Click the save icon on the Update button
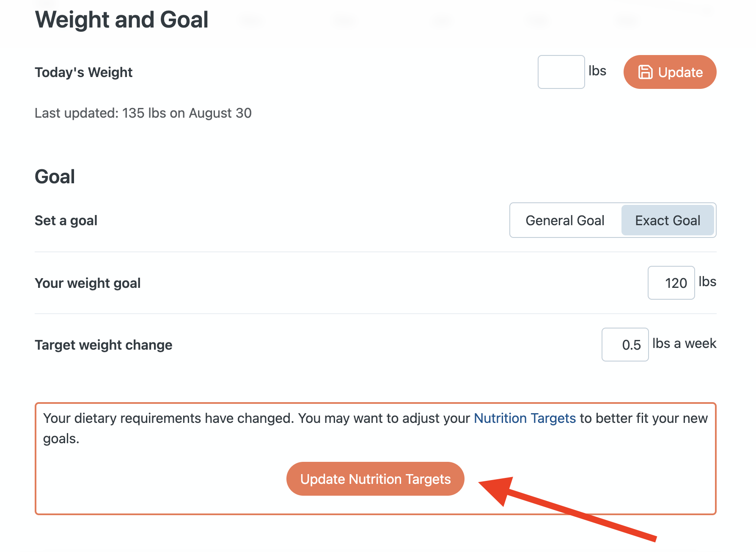The width and height of the screenshot is (756, 552). [x=645, y=72]
